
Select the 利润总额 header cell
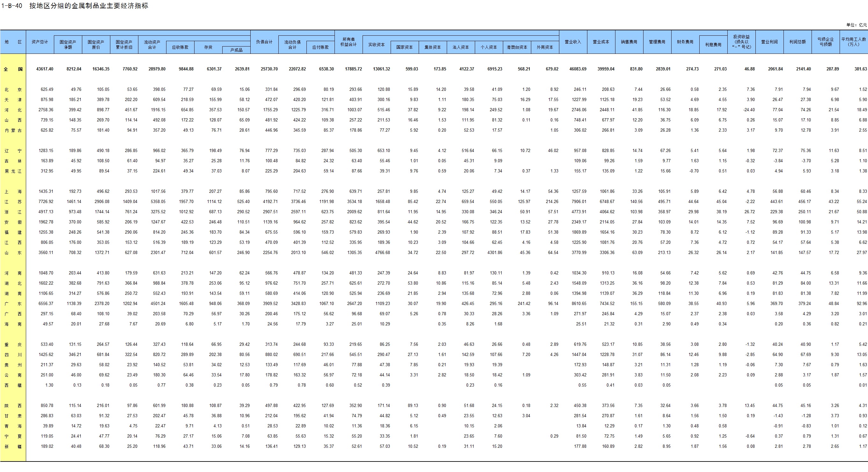tap(797, 42)
